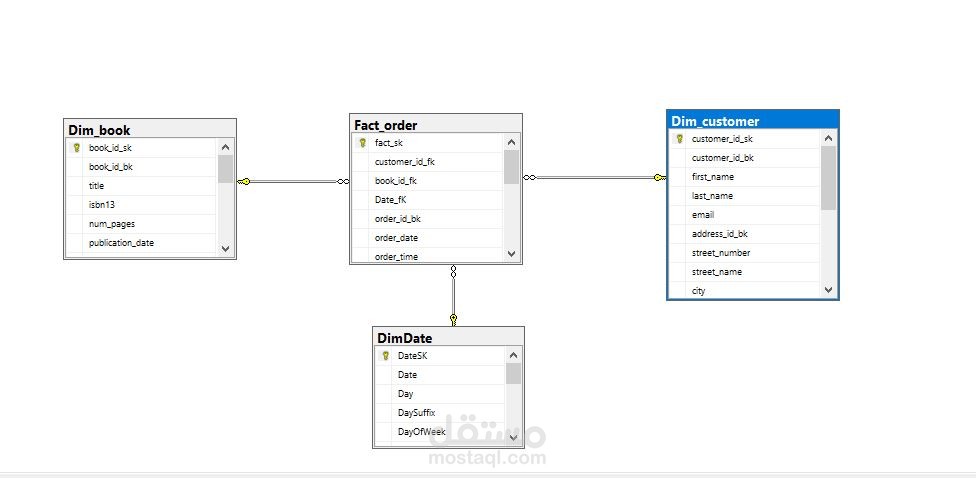Select the isbn13 column row

click(x=141, y=205)
